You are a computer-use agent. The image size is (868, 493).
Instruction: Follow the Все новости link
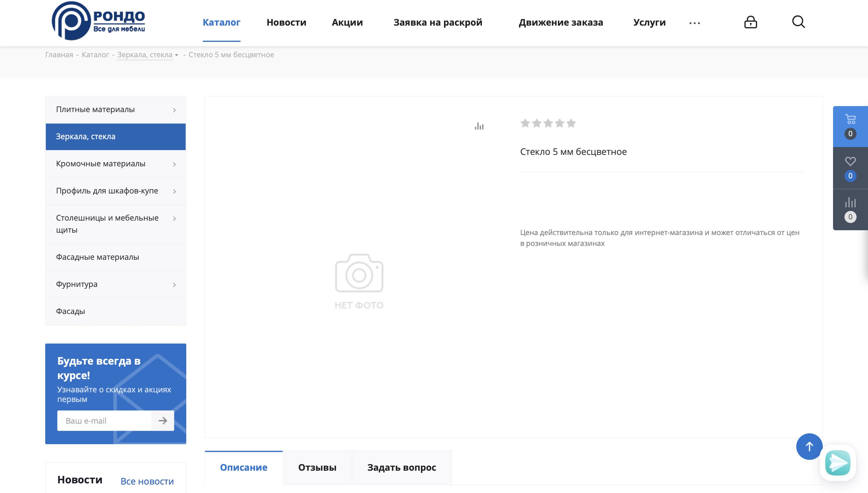click(147, 481)
